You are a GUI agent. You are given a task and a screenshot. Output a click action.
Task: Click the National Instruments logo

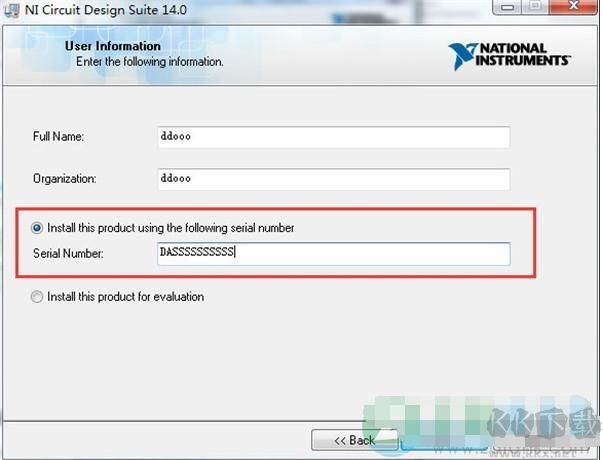(509, 56)
